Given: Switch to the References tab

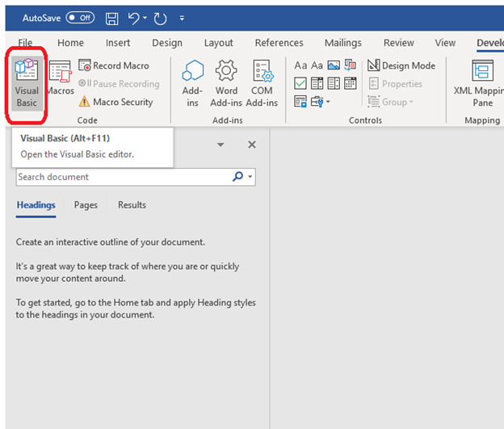Looking at the screenshot, I should (x=279, y=43).
